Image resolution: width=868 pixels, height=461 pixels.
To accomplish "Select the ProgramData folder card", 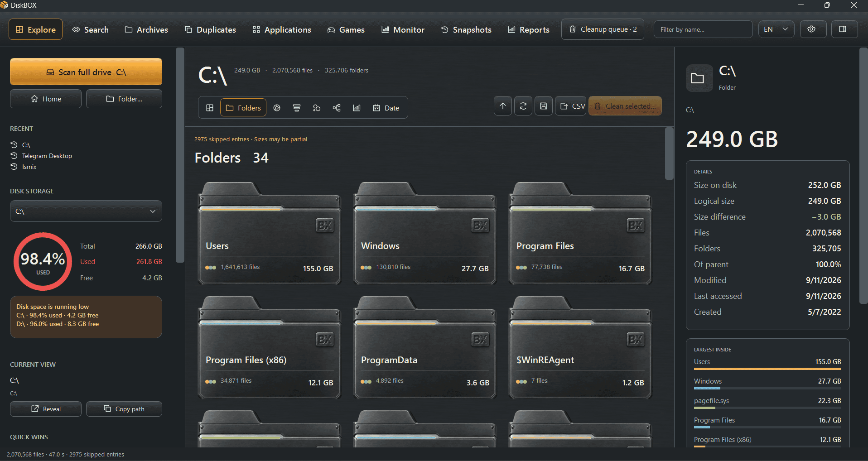I will point(425,347).
